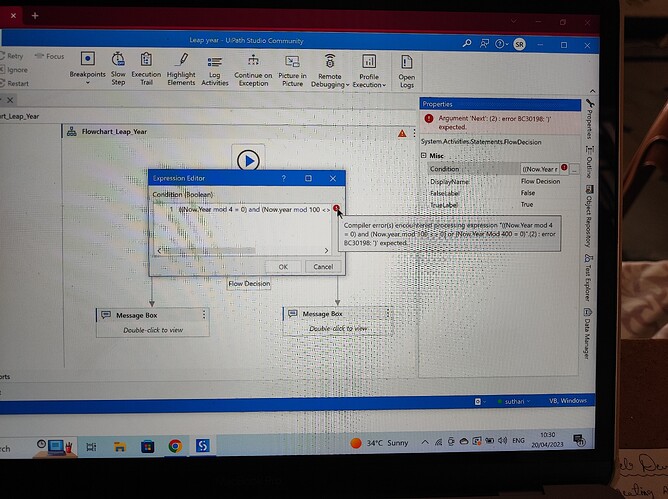Show hidden system tray icons
The height and width of the screenshot is (499, 668).
click(x=425, y=442)
